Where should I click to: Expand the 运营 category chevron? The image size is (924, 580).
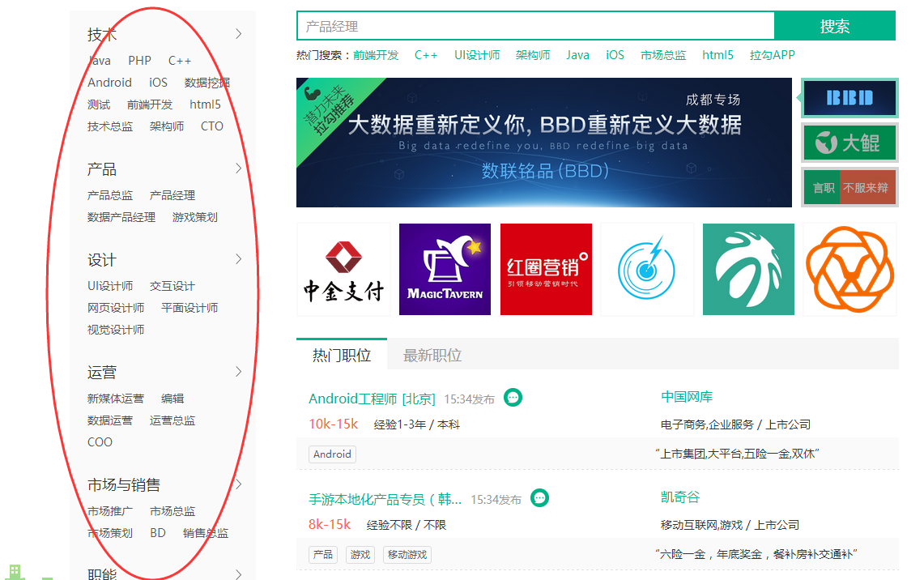coord(239,372)
